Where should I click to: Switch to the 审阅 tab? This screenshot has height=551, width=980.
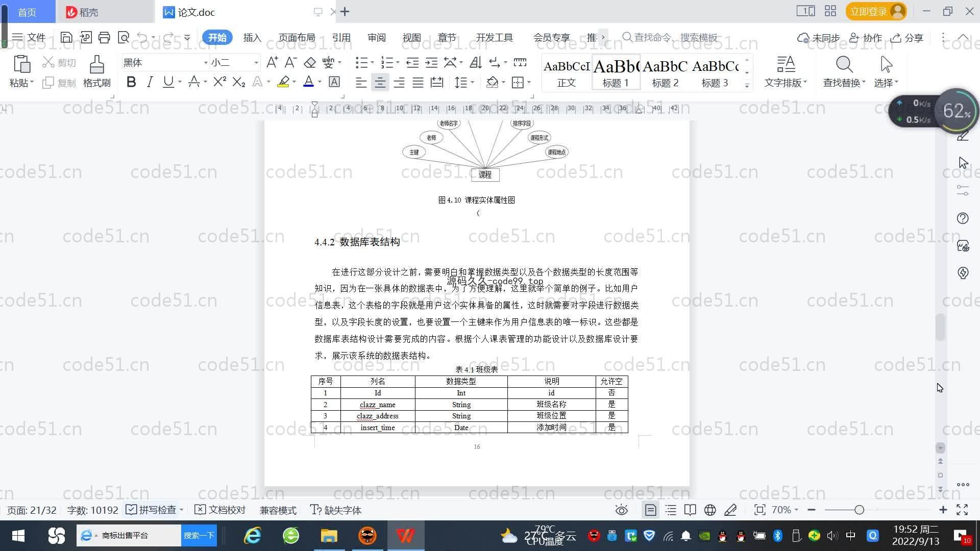(x=376, y=37)
